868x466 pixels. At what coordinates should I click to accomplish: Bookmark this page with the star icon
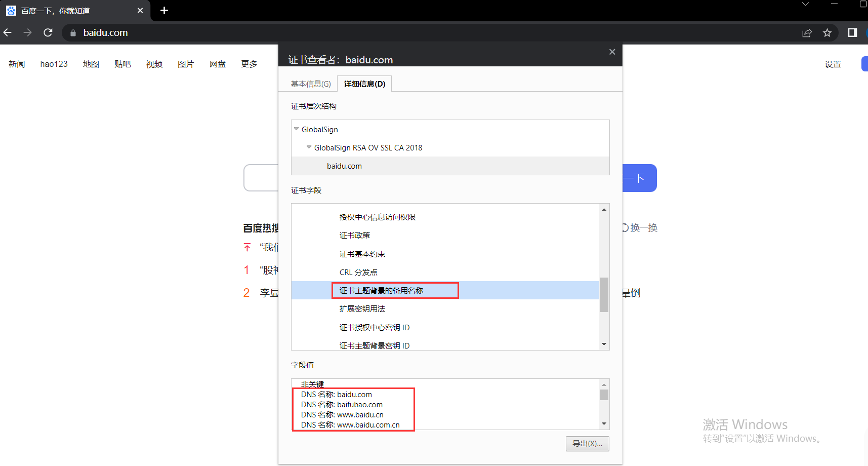pyautogui.click(x=827, y=33)
